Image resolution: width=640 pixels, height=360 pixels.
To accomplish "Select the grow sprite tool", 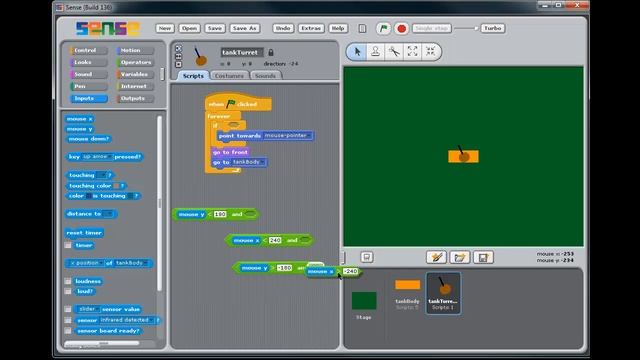I will 412,52.
